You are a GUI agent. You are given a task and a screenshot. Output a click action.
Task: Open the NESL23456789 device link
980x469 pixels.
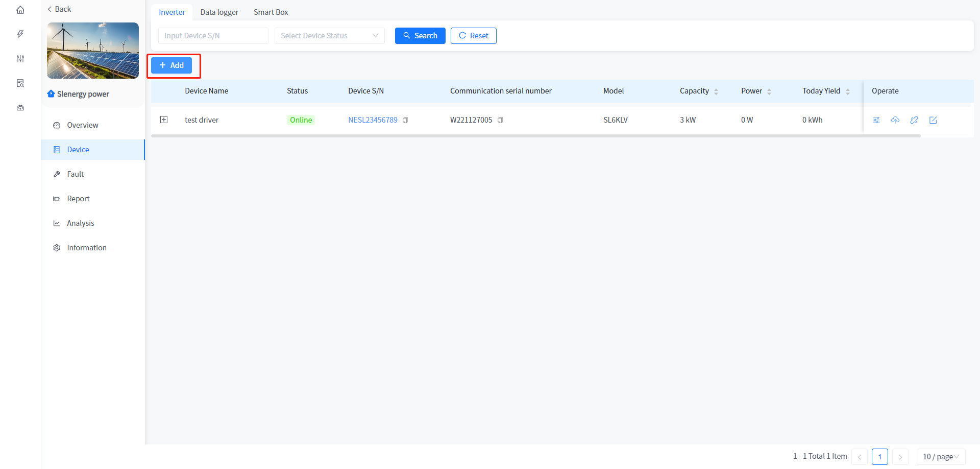pyautogui.click(x=373, y=120)
